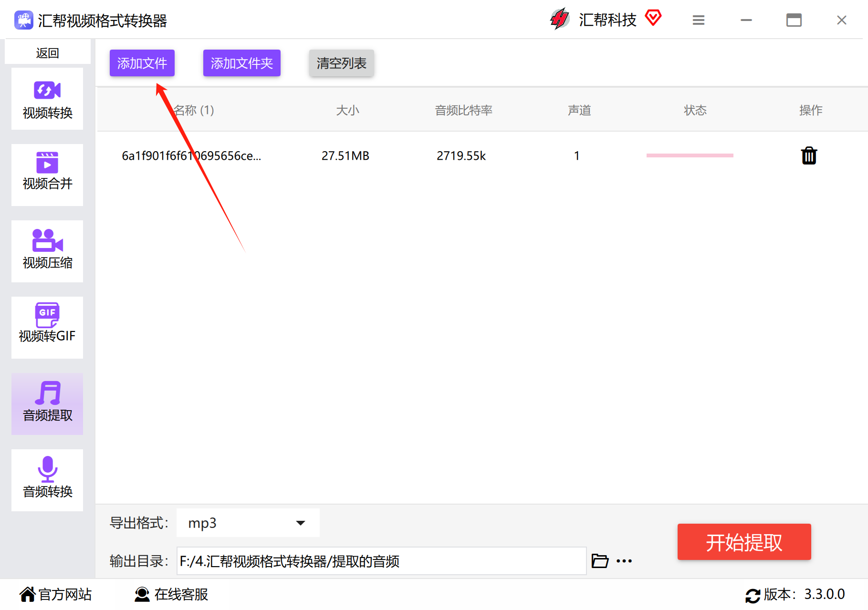This screenshot has height=610, width=868.
Task: Click the version number 3.3.0.0
Action: click(x=825, y=594)
